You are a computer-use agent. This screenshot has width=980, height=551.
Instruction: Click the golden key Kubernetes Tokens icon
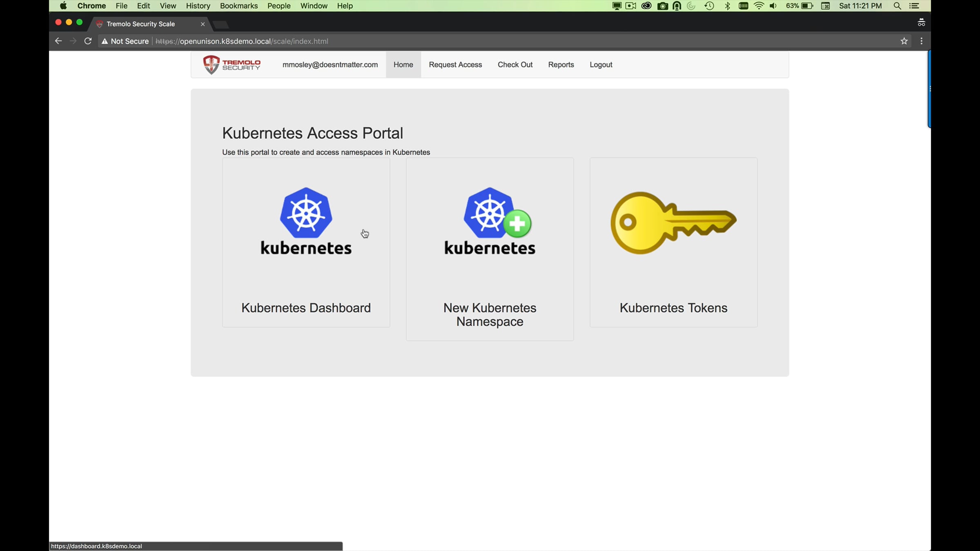(673, 223)
